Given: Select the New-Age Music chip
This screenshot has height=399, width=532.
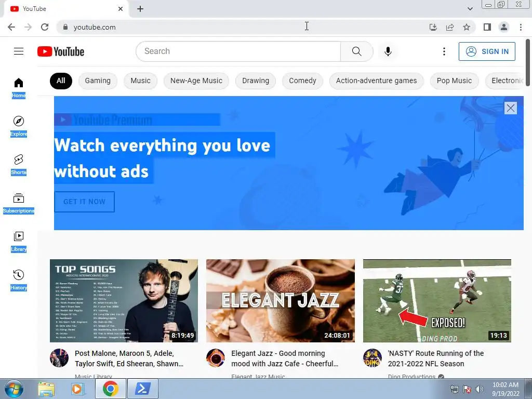Looking at the screenshot, I should [x=196, y=81].
